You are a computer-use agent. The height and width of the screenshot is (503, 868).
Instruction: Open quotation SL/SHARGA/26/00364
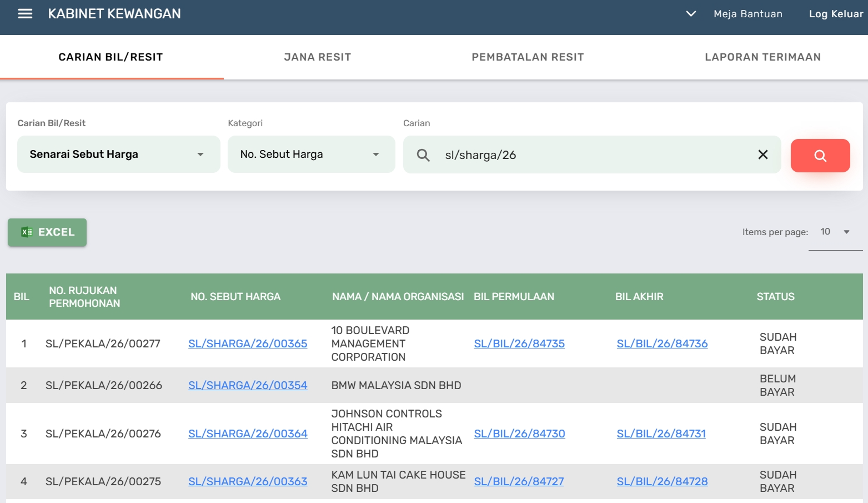point(248,434)
